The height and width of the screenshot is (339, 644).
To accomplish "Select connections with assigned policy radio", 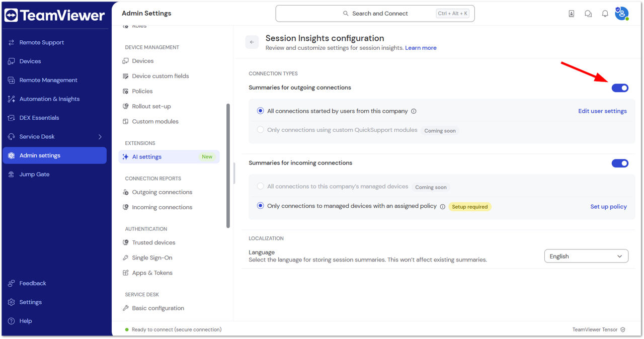I will (260, 206).
